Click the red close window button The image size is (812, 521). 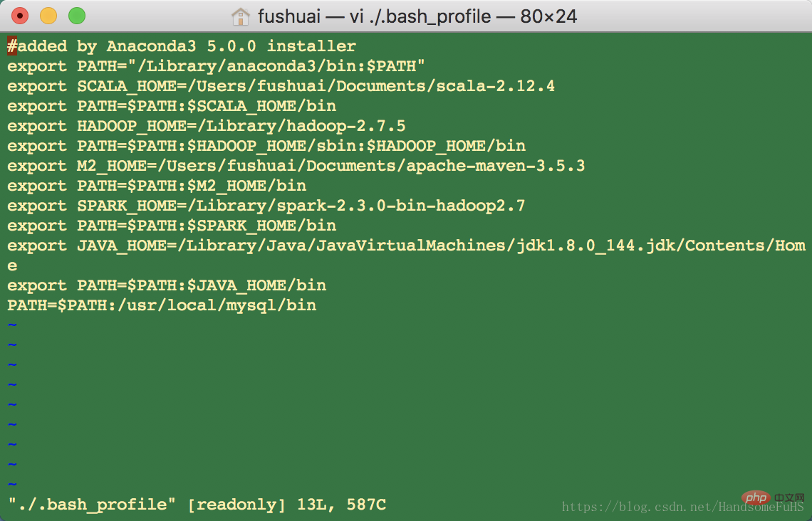[20, 16]
